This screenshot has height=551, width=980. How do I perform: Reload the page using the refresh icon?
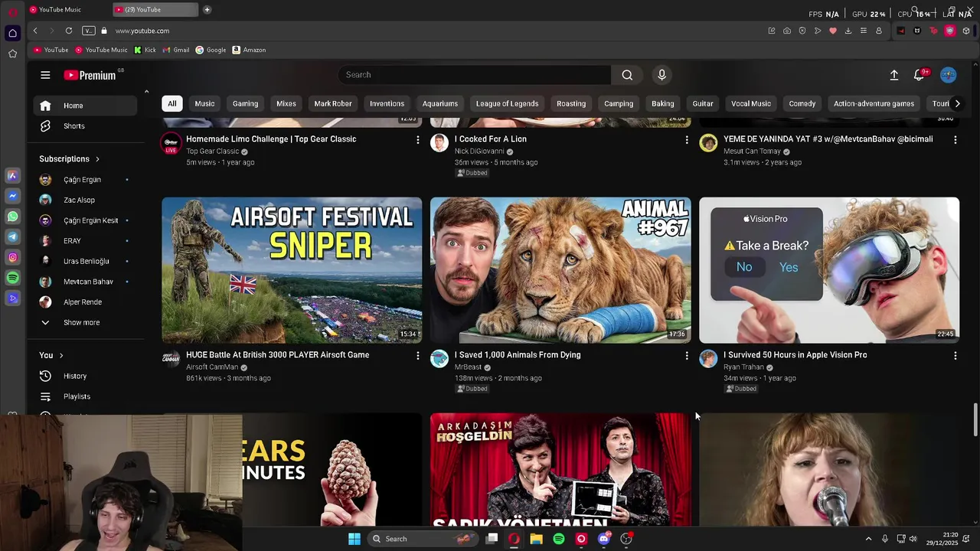pos(69,31)
